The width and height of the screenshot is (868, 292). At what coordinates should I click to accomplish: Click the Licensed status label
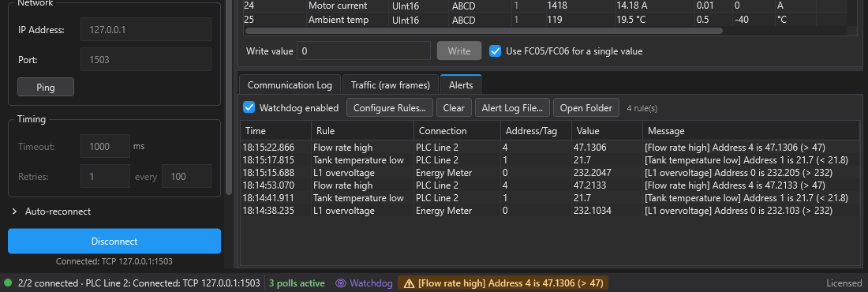tap(844, 283)
